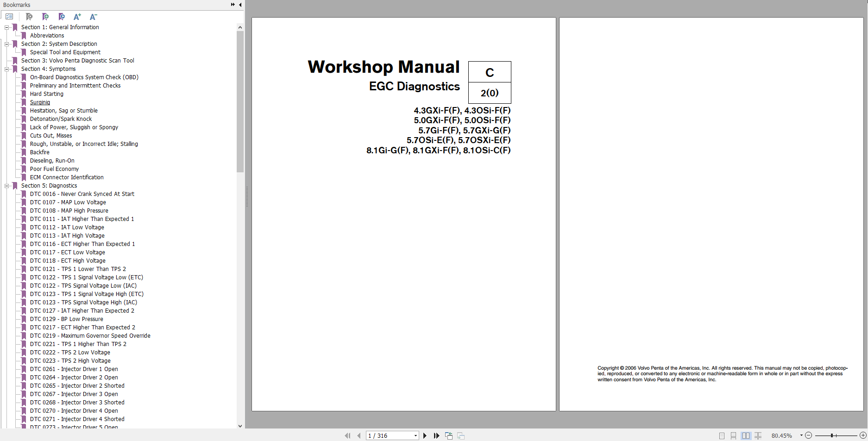868x441 pixels.
Task: Click the next view icon
Action: tap(461, 435)
